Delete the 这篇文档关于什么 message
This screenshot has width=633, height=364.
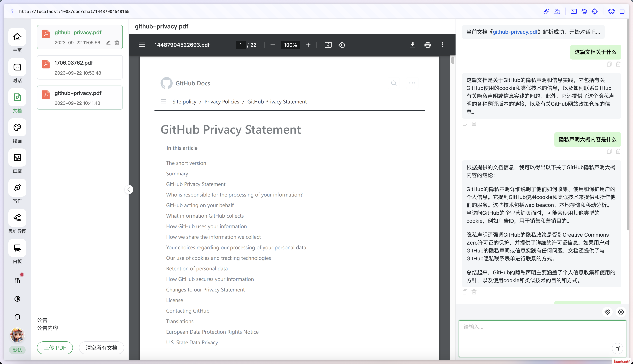tap(618, 64)
